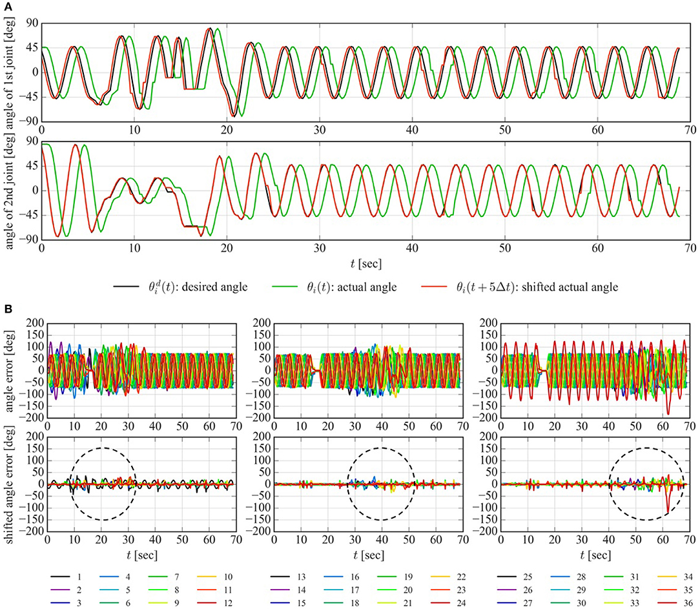The image size is (700, 609).
Task: Click the green actual angle legend line
Action: click(x=284, y=287)
